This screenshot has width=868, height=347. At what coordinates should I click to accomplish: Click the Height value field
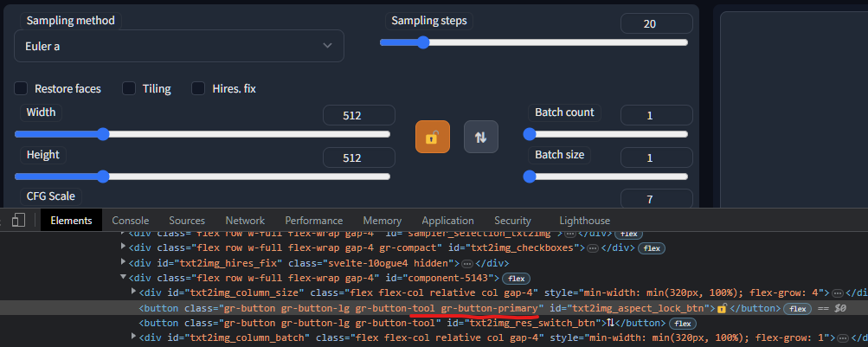tap(359, 157)
